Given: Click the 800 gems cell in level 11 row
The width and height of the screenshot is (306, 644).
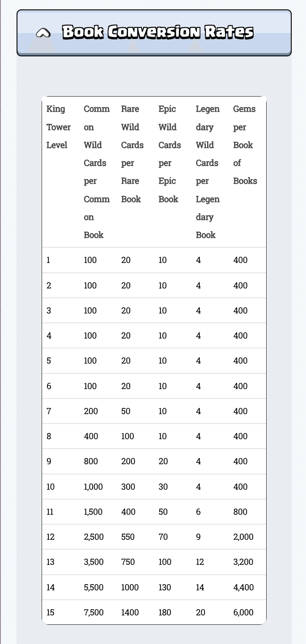Looking at the screenshot, I should (x=240, y=512).
